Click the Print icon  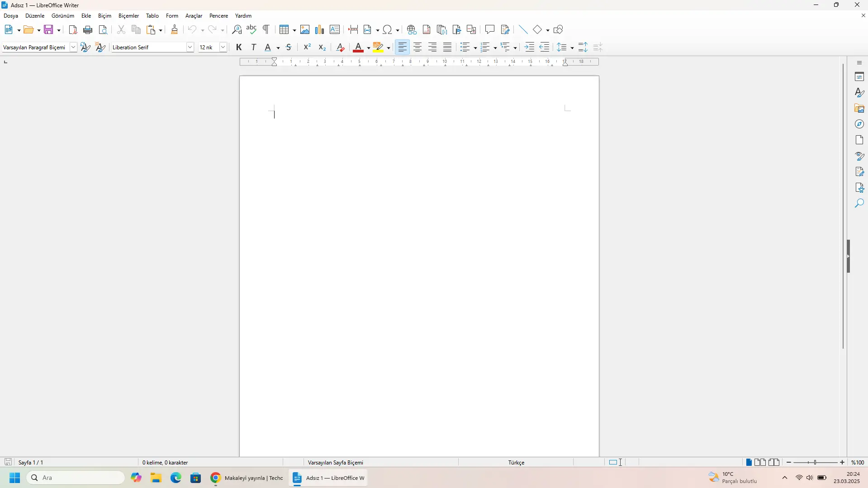[88, 30]
